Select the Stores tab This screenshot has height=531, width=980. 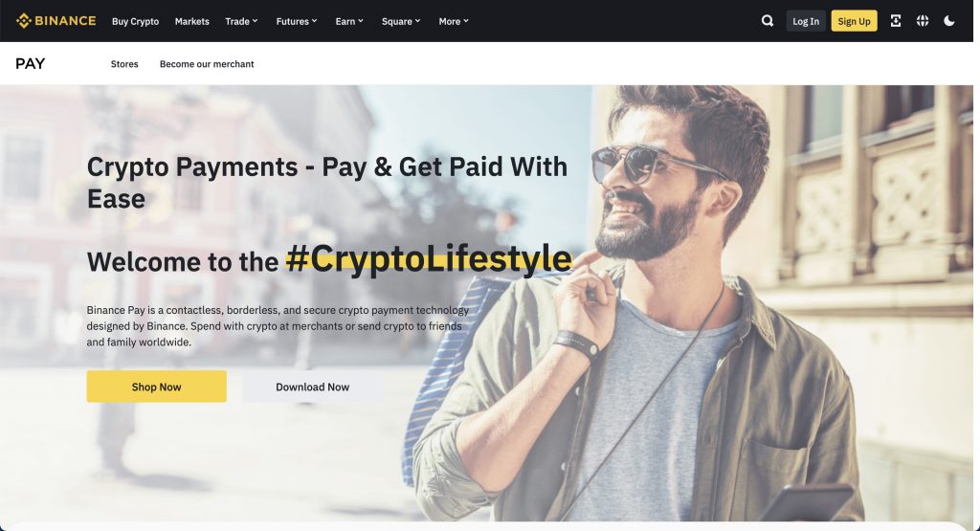124,64
